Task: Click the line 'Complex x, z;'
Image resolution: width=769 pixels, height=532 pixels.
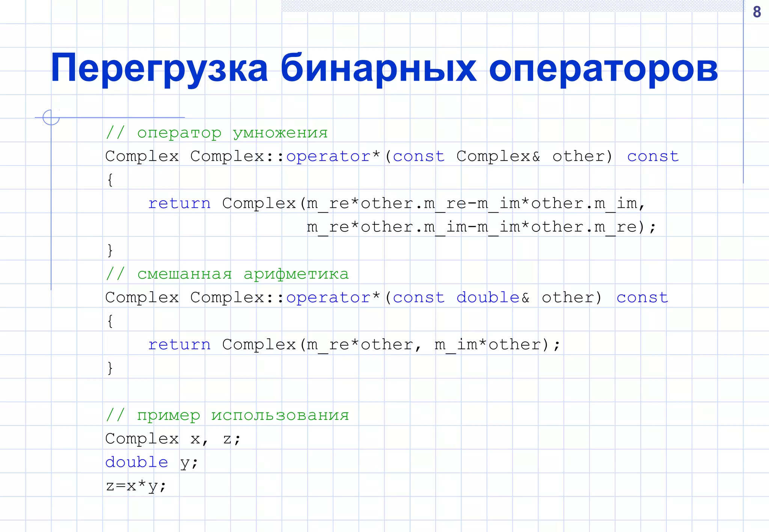Action: click(173, 439)
